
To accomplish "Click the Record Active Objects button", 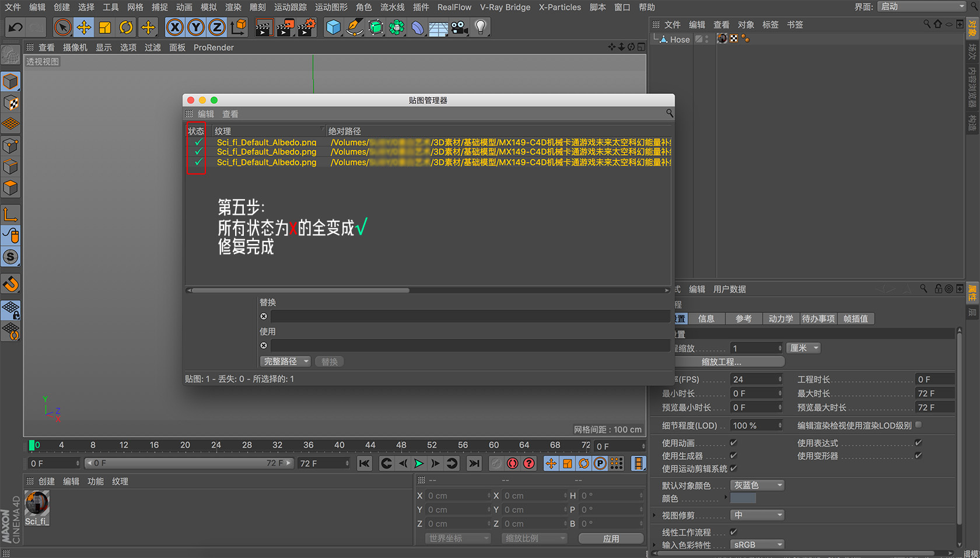I will [496, 463].
